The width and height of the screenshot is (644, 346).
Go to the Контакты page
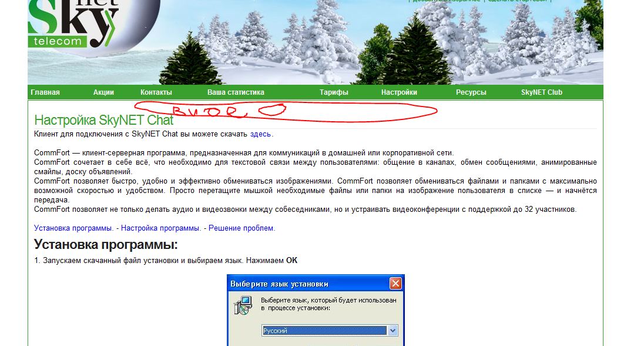click(156, 92)
